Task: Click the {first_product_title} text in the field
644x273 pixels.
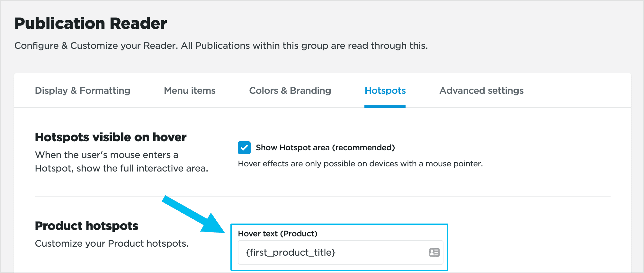Action: (291, 252)
